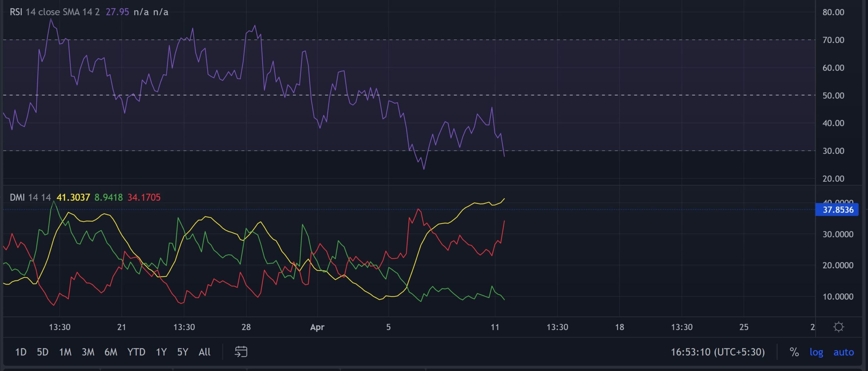Toggle percentage scale using the % control
This screenshot has width=868, height=371.
[x=795, y=352]
